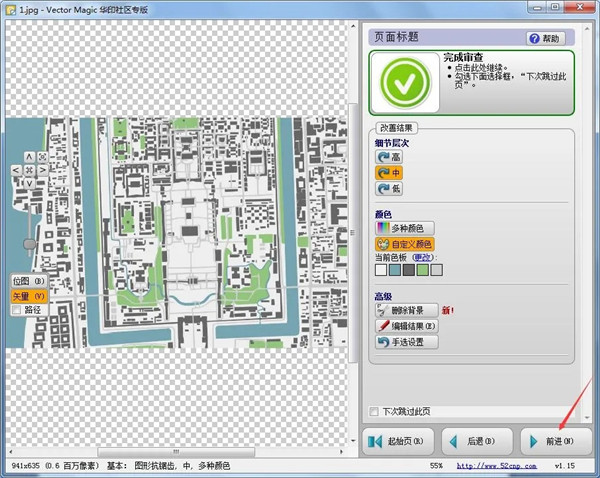Enable the 路径 paths checkbox

[x=16, y=310]
